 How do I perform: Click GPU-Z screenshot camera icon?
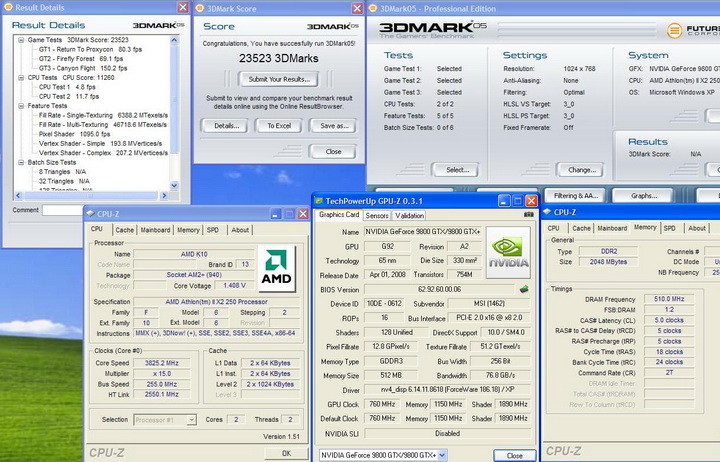click(529, 214)
